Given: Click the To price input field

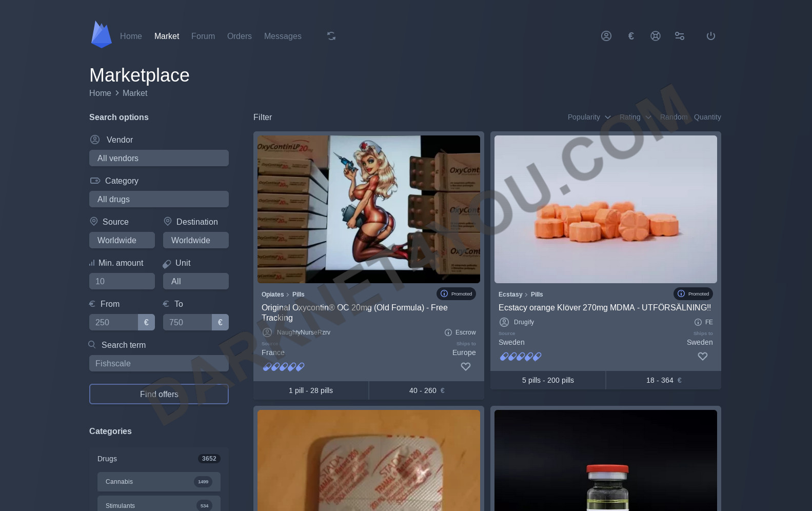Looking at the screenshot, I should 188,322.
